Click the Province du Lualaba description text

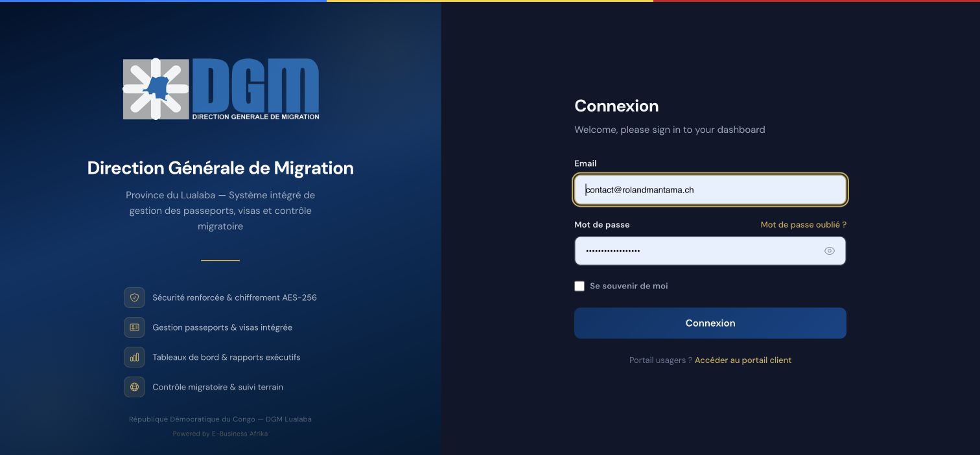pos(220,211)
